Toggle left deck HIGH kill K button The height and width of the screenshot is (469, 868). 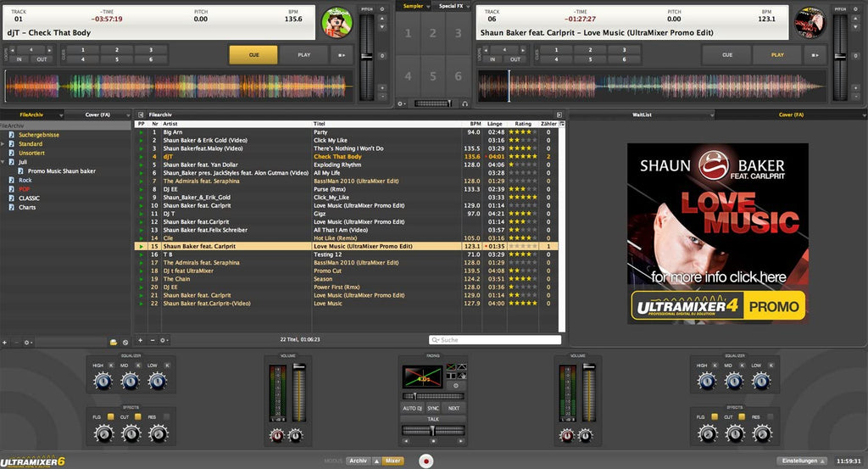tap(111, 366)
